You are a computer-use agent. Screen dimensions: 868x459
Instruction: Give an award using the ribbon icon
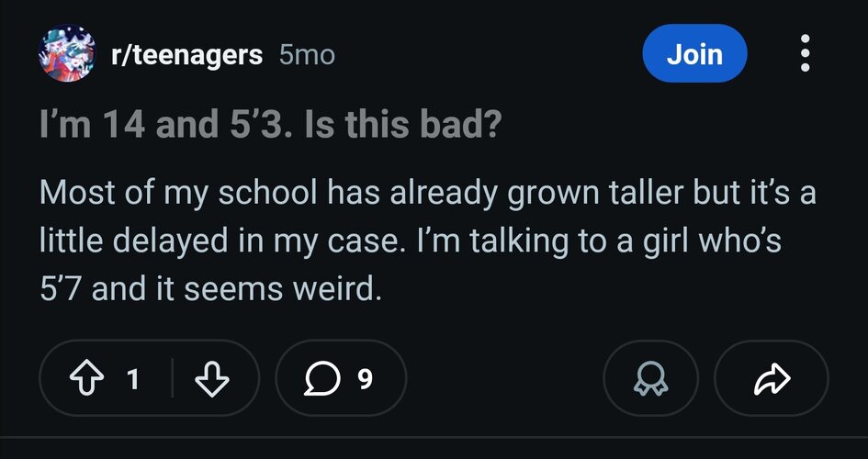tap(650, 378)
